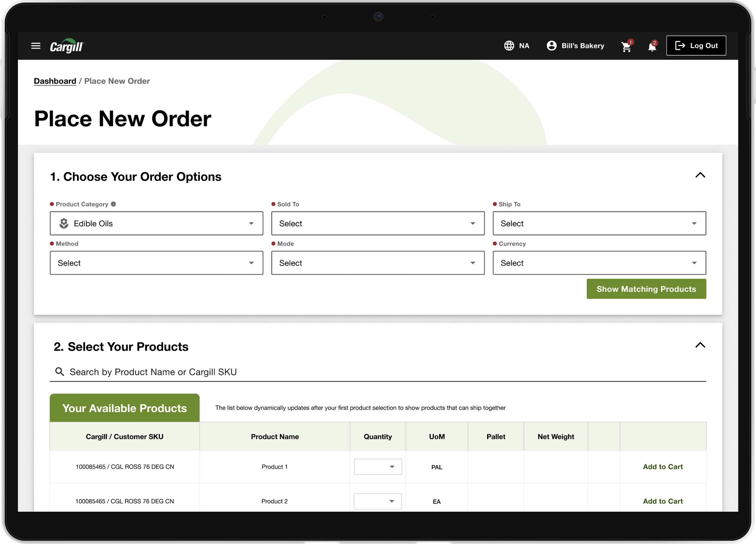Log out using the Log Out button
The height and width of the screenshot is (544, 756).
click(x=696, y=46)
